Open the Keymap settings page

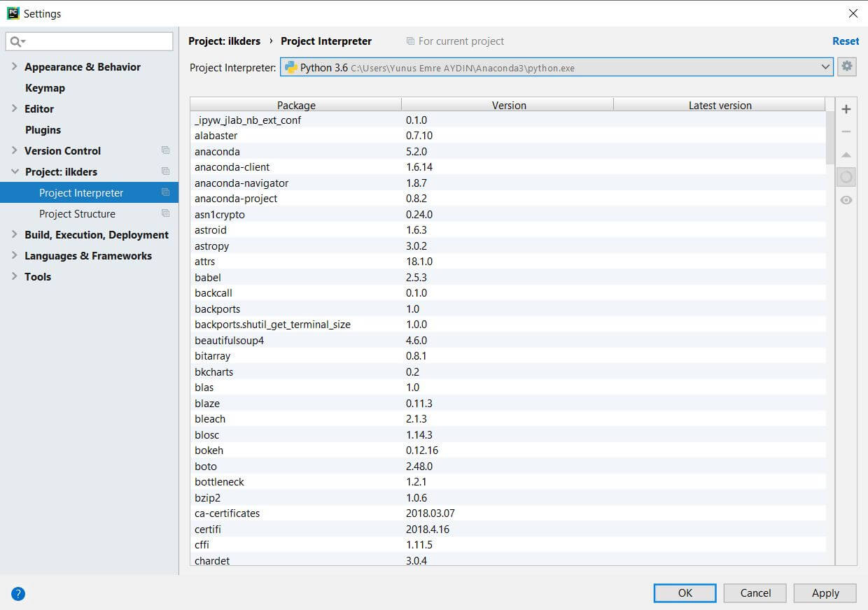(x=45, y=87)
